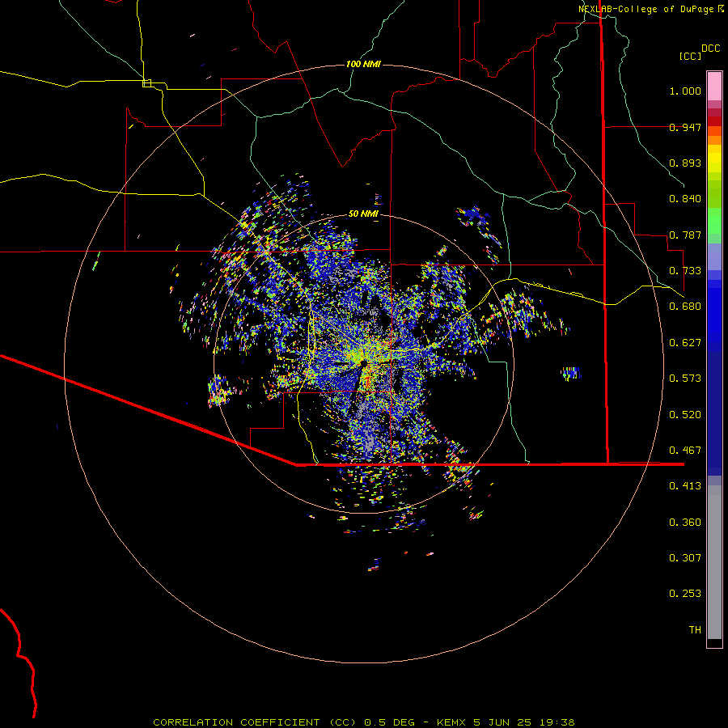Click the 0.520 legend value
This screenshot has height=728, width=728.
(685, 415)
